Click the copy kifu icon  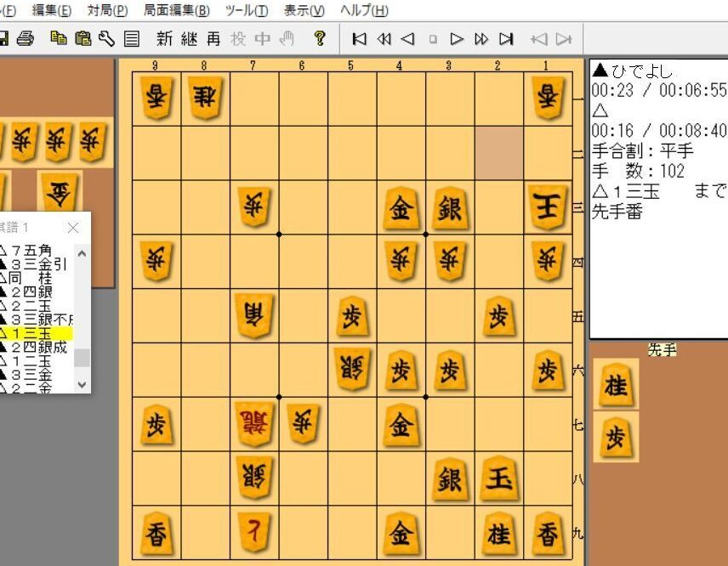click(58, 39)
